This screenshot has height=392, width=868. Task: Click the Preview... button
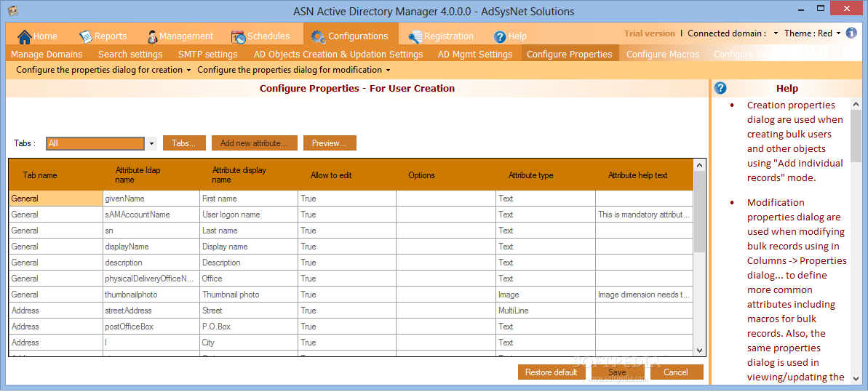329,143
